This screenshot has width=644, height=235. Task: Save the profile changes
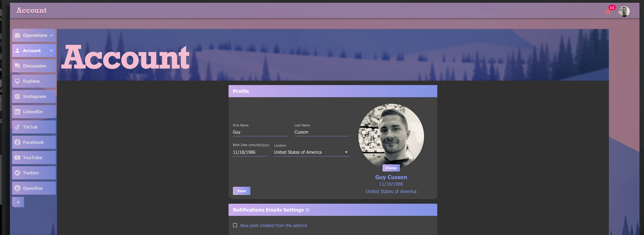click(x=241, y=191)
